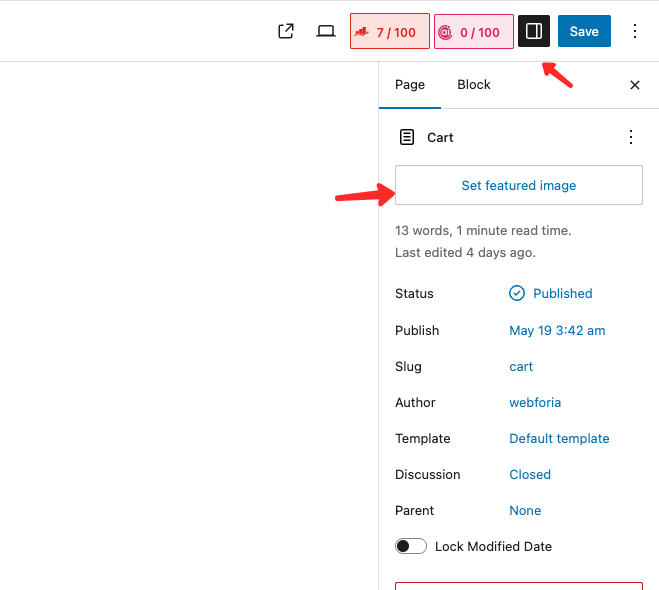
Task: Open Content AI score 0/100
Action: tap(474, 32)
